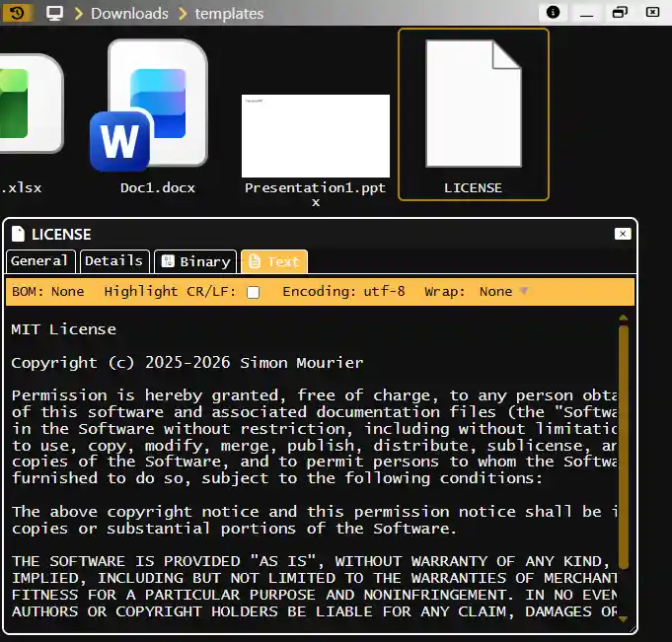Select the Doc1.docx Word file icon

pyautogui.click(x=150, y=106)
